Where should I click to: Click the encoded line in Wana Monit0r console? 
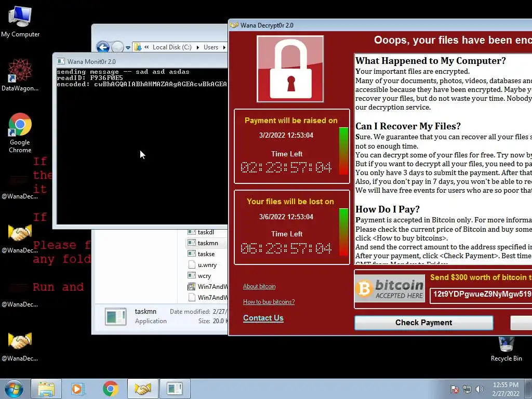coord(142,84)
